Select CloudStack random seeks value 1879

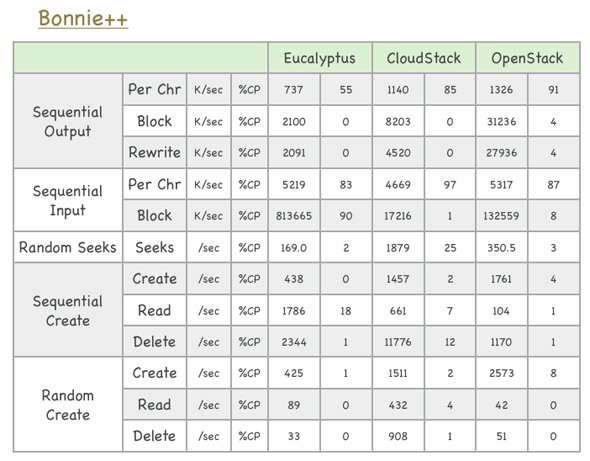click(x=398, y=248)
